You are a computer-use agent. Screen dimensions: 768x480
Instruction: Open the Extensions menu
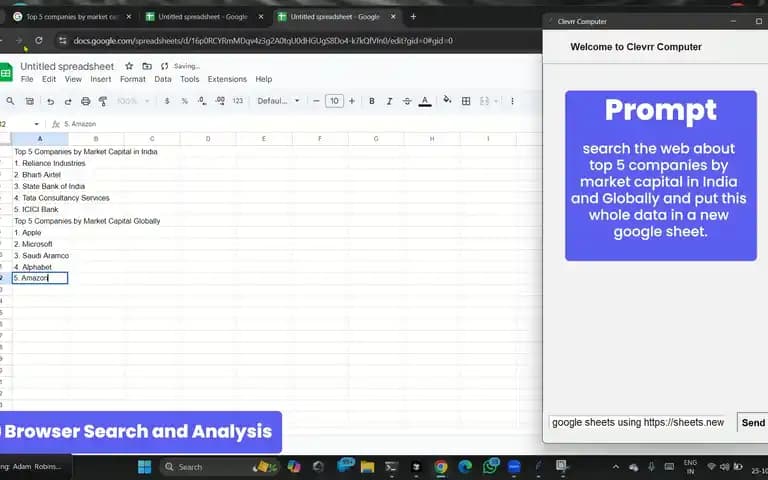pyautogui.click(x=227, y=79)
